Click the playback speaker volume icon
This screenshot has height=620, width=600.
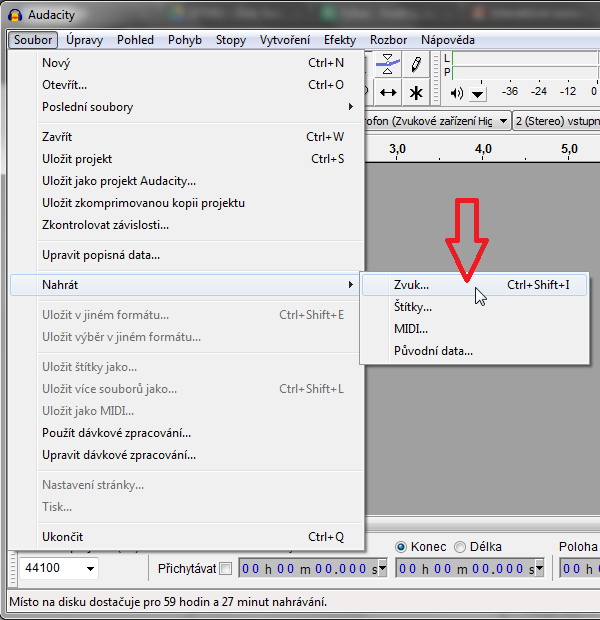coord(456,93)
